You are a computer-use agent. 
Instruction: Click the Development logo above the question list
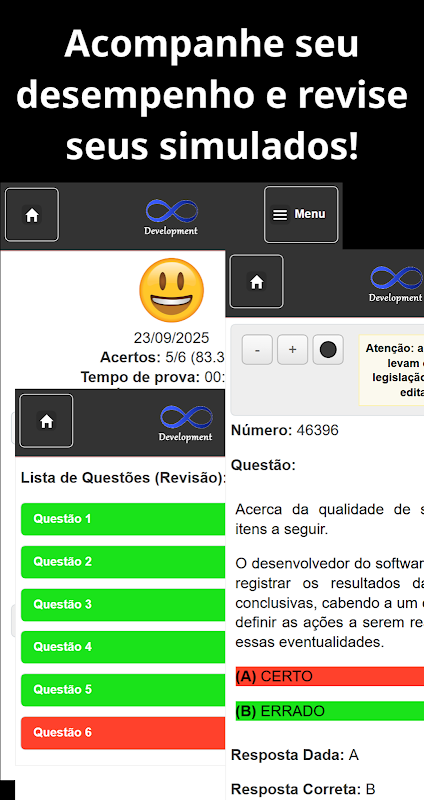tap(186, 423)
